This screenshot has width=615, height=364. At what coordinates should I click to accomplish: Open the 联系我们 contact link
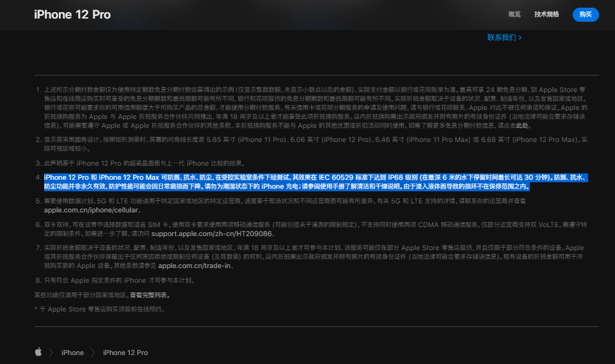504,37
